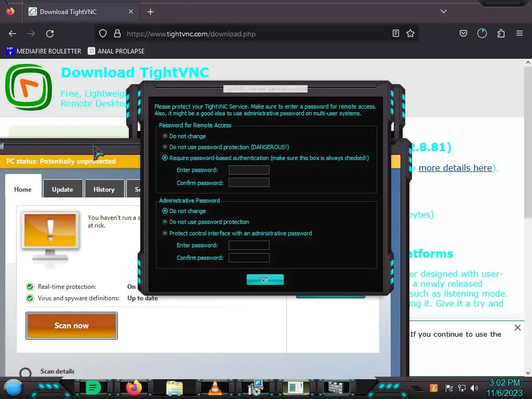This screenshot has height=399, width=532.
Task: Open Spotify from the taskbar
Action: point(93,388)
